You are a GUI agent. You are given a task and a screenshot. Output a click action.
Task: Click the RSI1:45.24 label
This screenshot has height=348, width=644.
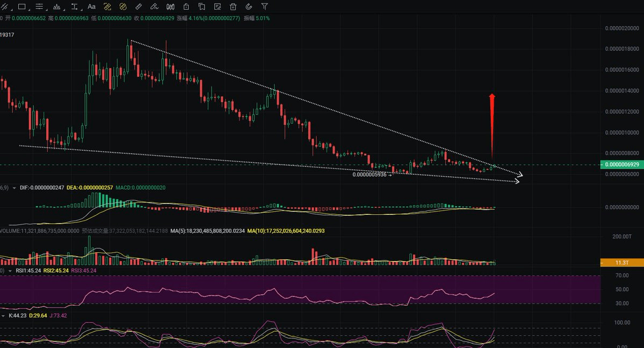[28, 271]
